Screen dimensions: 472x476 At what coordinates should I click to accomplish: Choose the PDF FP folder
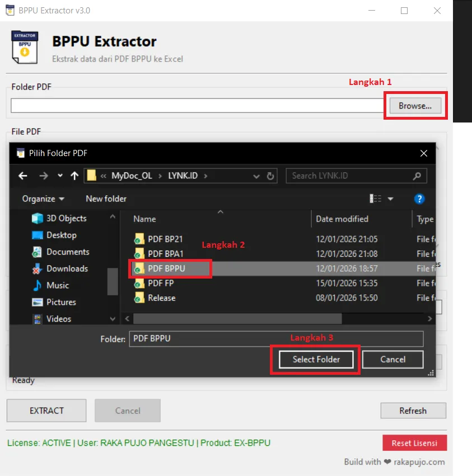click(161, 283)
